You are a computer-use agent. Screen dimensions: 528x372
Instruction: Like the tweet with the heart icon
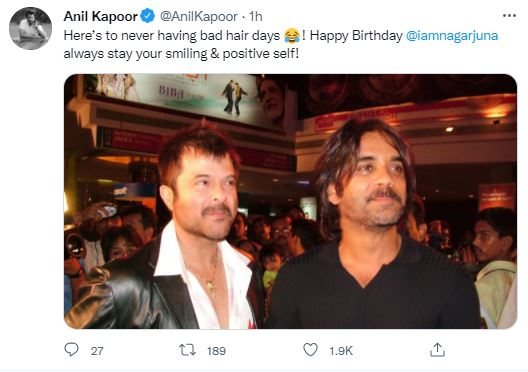310,350
